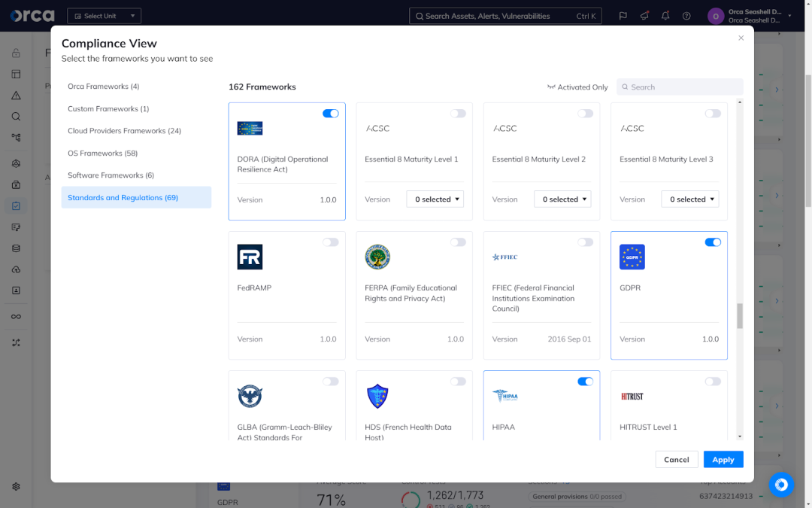The image size is (812, 508).
Task: Select Software Frameworks (6) category
Action: 136,175
